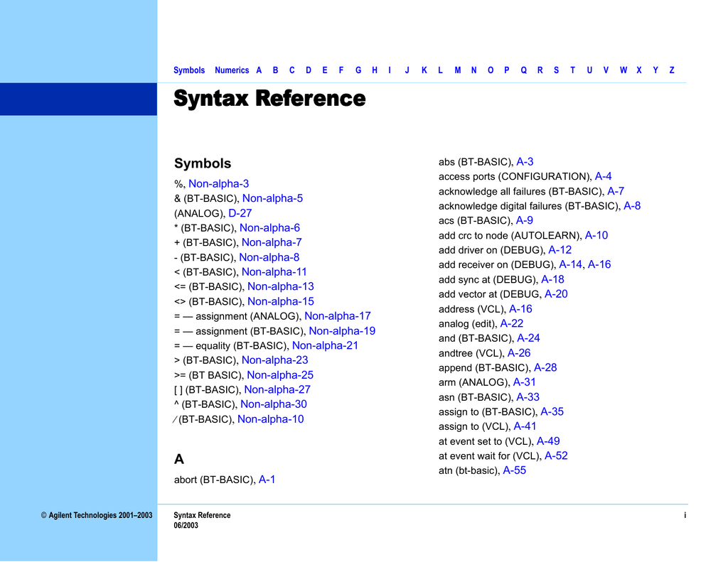Follow the A-55 atn (bt-basic) link
Screen dimensions: 728x562
(515, 470)
